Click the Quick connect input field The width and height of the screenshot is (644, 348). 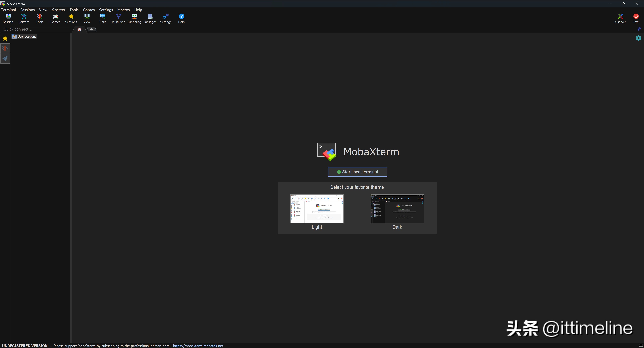point(35,29)
